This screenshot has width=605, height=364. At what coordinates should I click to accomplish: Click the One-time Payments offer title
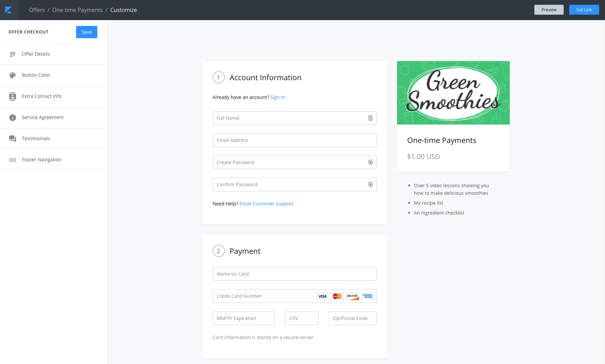(x=442, y=140)
